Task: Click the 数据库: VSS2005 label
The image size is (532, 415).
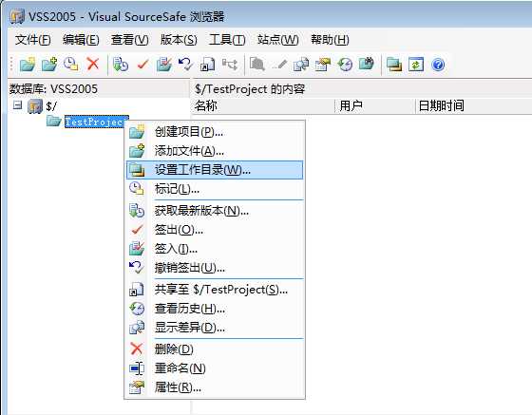Action: (x=53, y=89)
